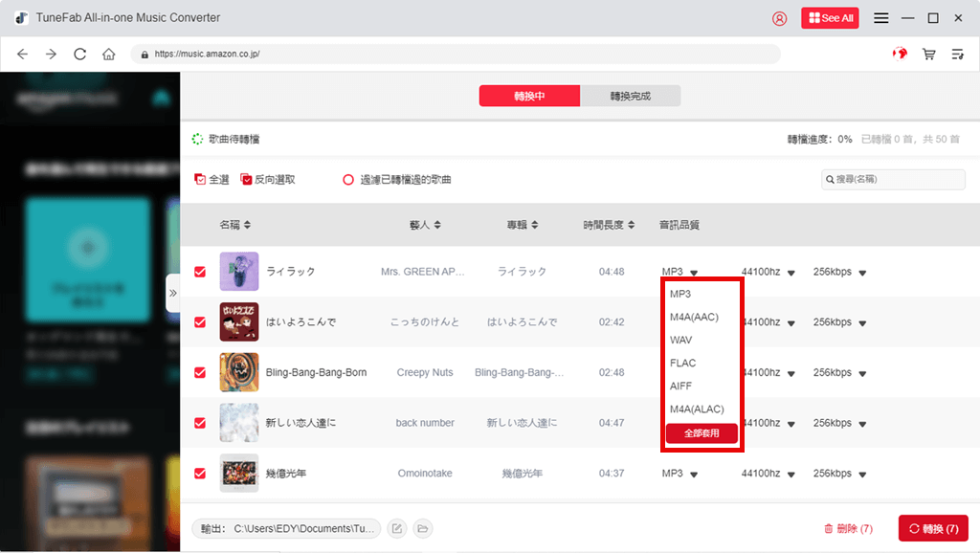Uncheck the ライラック song checkbox
This screenshot has width=980, height=553.
pos(200,272)
